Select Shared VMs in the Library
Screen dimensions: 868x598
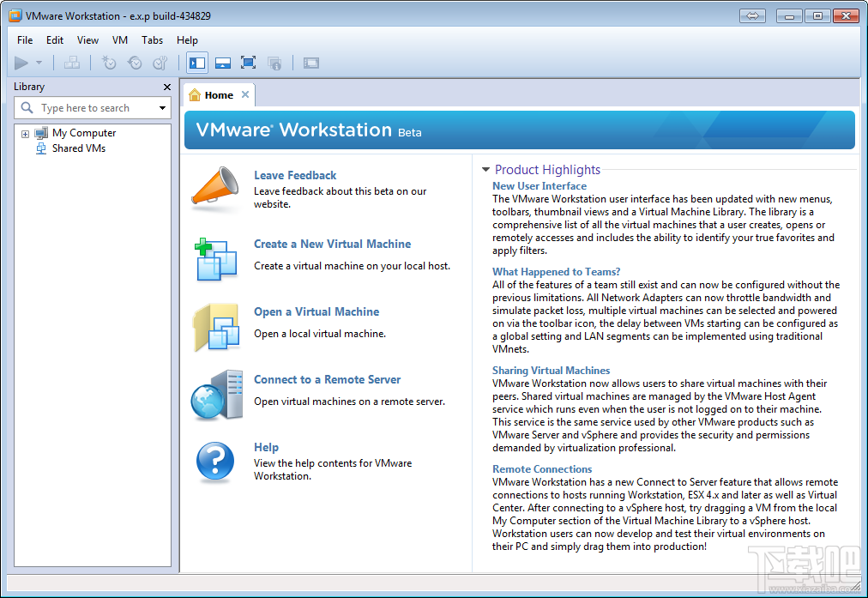pos(81,148)
